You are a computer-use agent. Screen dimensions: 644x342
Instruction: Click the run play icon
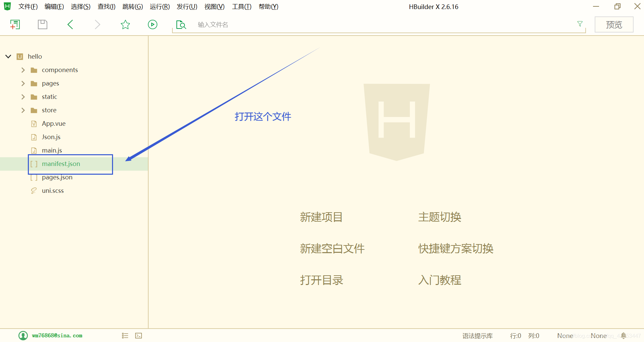[153, 24]
